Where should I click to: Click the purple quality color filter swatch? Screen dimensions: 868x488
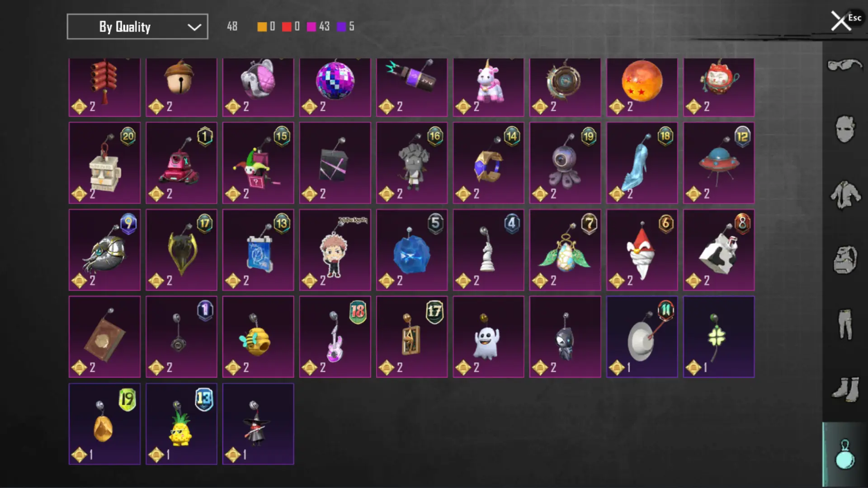pos(341,27)
